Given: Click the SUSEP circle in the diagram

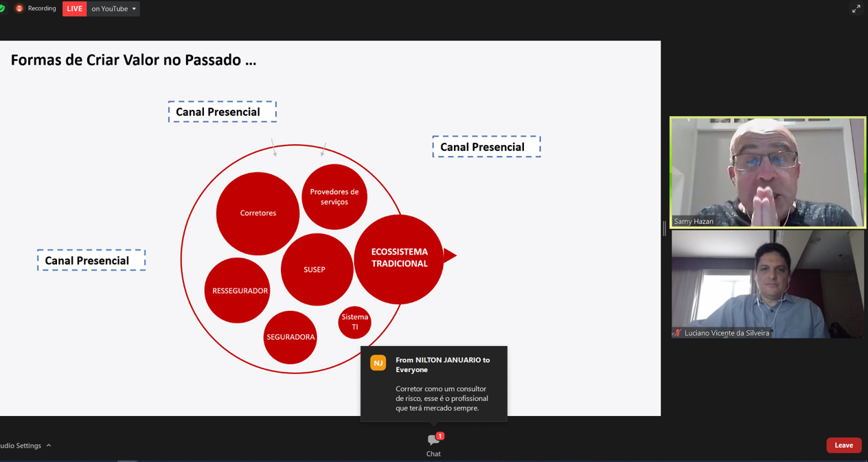Looking at the screenshot, I should coord(316,270).
